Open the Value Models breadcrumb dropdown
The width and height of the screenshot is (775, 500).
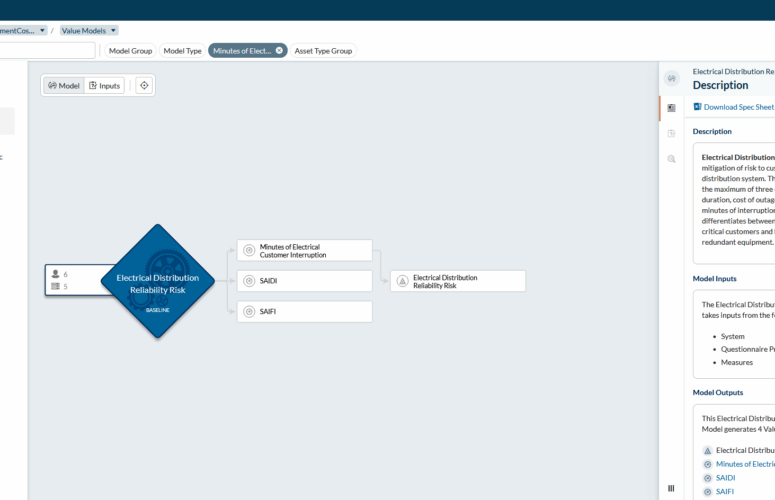click(x=89, y=31)
